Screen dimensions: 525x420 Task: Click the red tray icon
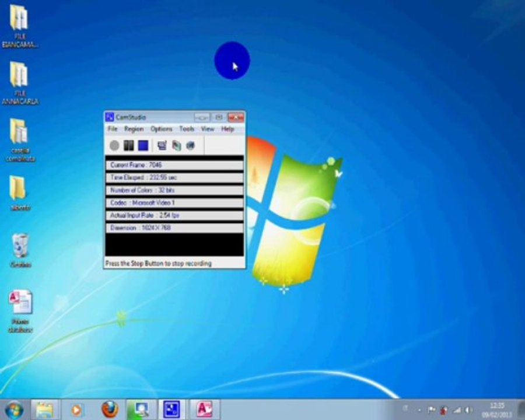coord(444,409)
